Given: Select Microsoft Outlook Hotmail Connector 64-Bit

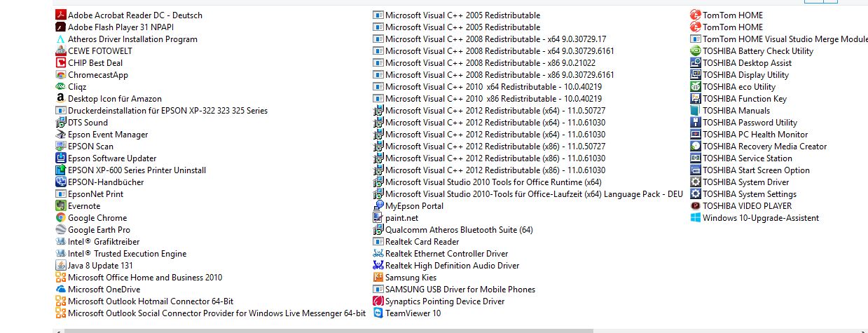Looking at the screenshot, I should click(145, 301).
